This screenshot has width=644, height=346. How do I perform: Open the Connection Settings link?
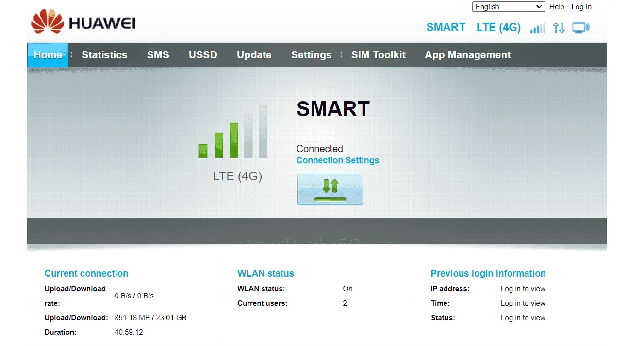tap(338, 160)
